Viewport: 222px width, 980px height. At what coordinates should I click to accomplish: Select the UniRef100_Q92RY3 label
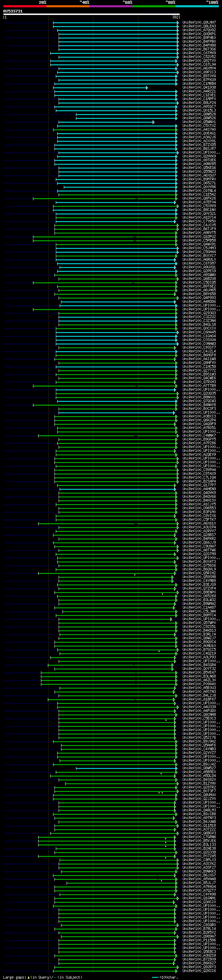(199, 967)
